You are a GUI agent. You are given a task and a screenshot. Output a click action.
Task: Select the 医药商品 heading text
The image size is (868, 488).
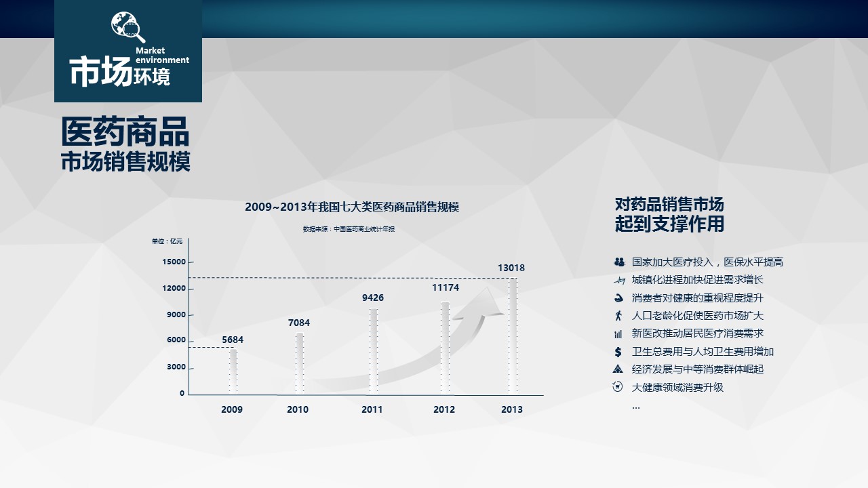pyautogui.click(x=125, y=132)
